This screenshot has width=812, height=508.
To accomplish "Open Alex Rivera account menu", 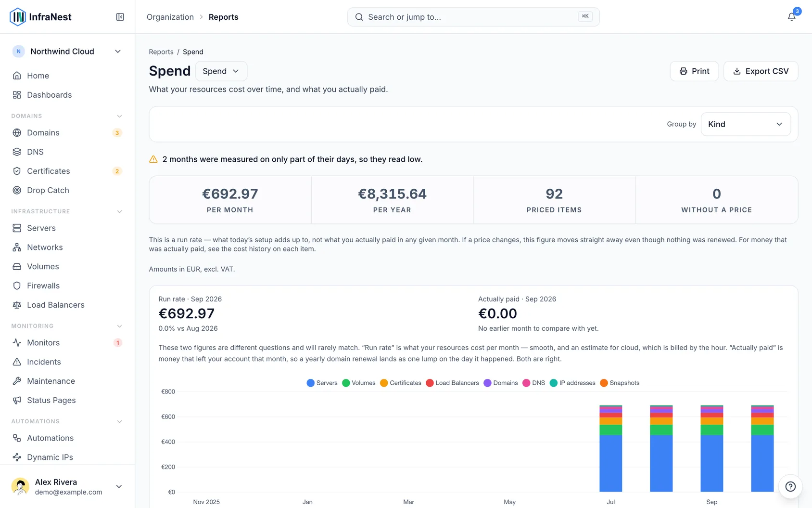I will [x=67, y=486].
